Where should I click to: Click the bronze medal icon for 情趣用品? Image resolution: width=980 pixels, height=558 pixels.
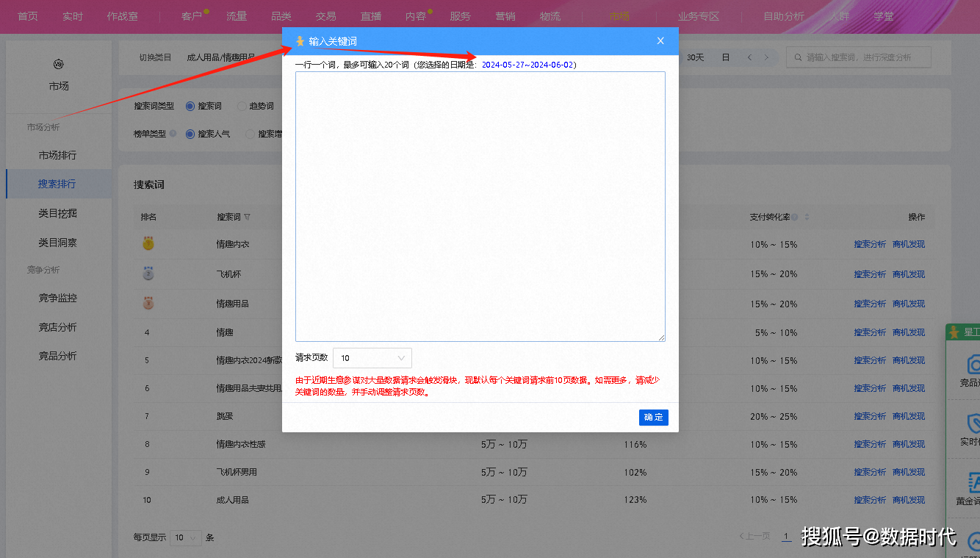(x=149, y=303)
